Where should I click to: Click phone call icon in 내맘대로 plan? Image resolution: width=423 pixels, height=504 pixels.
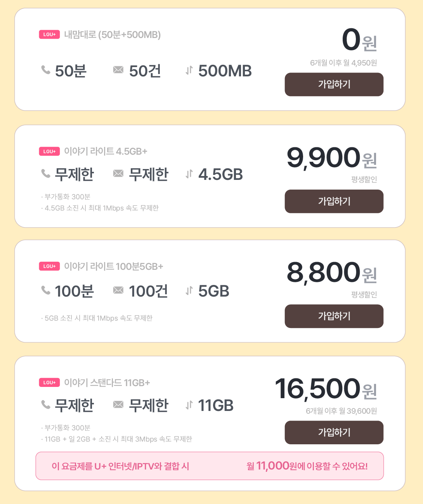pos(46,70)
